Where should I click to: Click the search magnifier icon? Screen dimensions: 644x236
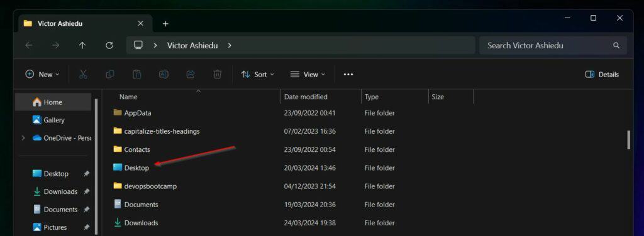tap(616, 45)
